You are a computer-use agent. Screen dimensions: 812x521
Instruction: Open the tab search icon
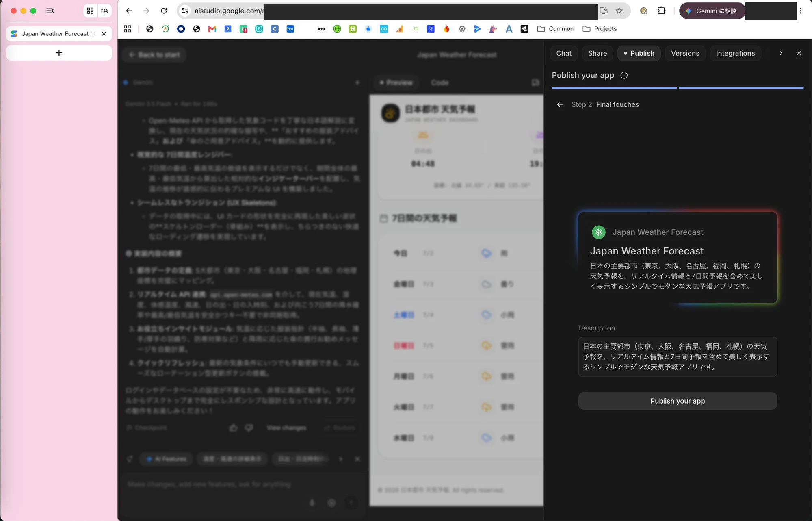pyautogui.click(x=105, y=11)
